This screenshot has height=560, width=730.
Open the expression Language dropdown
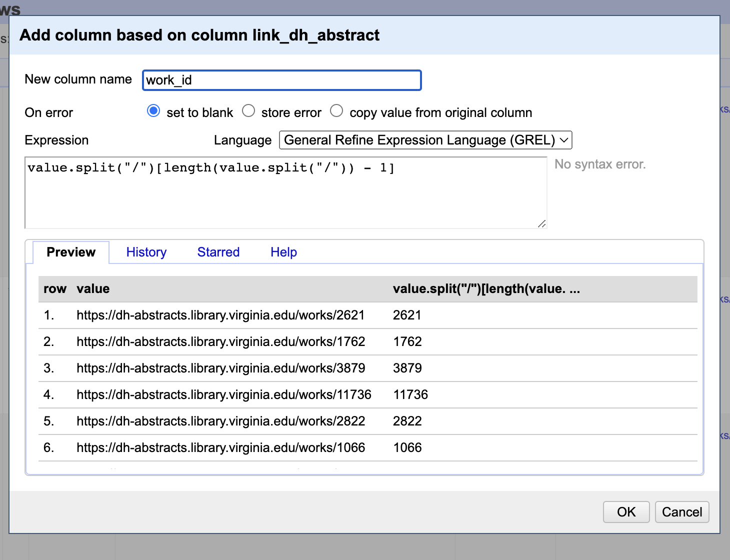(425, 140)
